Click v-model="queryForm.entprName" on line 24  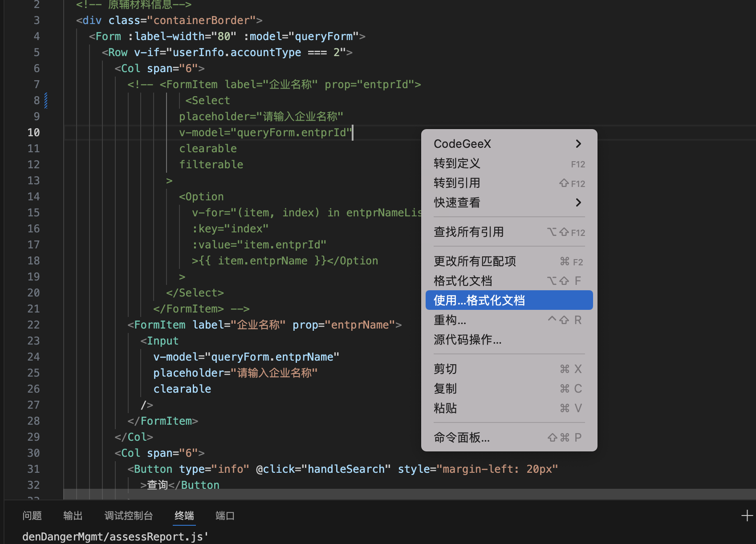[x=246, y=357]
